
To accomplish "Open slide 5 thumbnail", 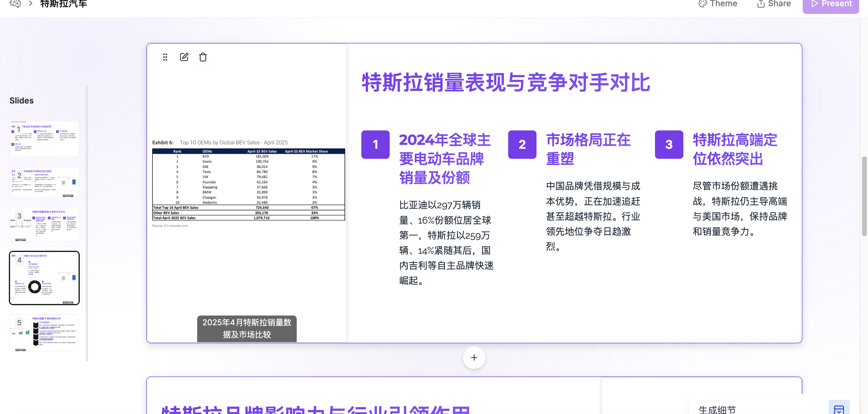I will point(44,333).
